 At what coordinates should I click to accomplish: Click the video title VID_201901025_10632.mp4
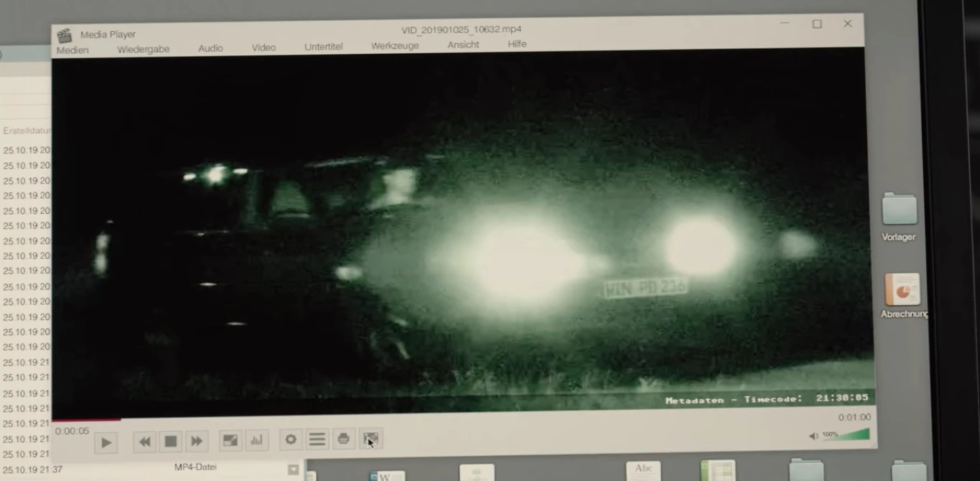[461, 29]
